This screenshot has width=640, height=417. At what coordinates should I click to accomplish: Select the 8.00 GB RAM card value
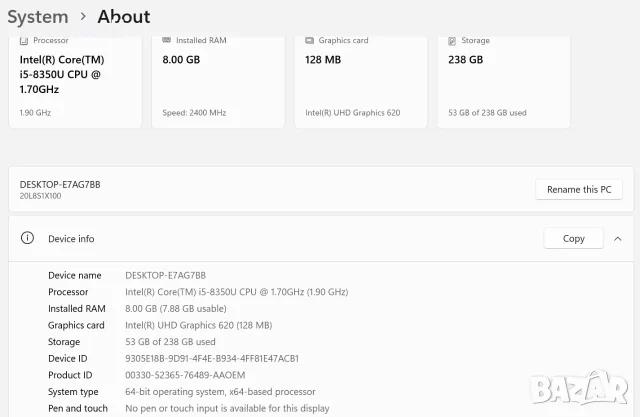pos(181,60)
